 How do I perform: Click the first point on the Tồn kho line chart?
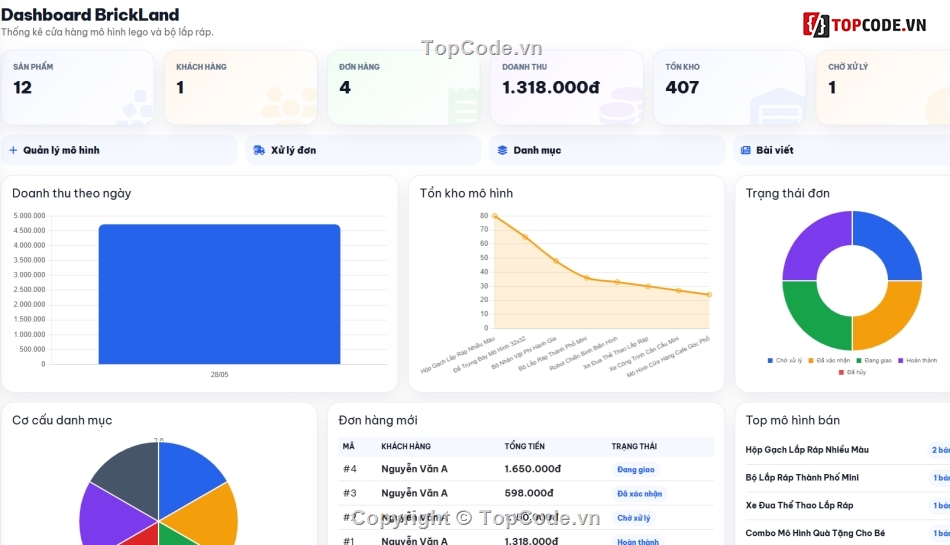click(x=495, y=216)
